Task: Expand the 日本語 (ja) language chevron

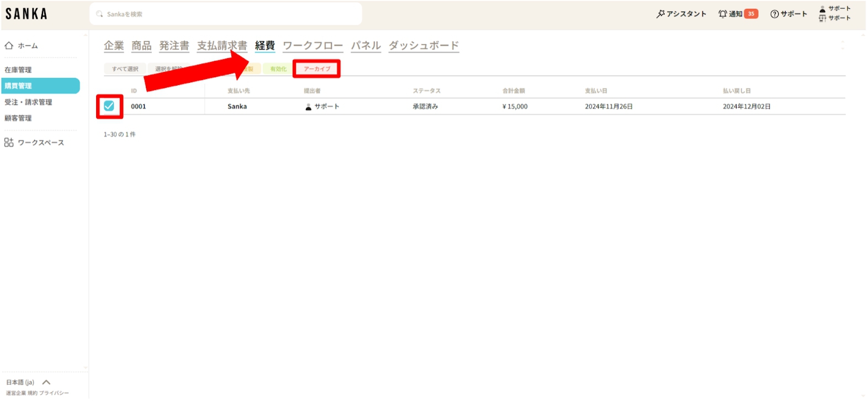Action: pyautogui.click(x=46, y=382)
